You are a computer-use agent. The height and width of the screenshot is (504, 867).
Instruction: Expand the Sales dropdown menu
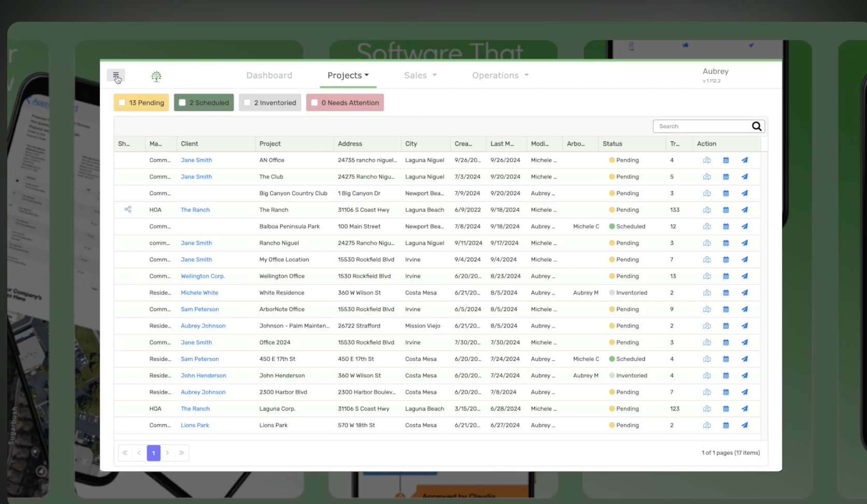coord(421,76)
